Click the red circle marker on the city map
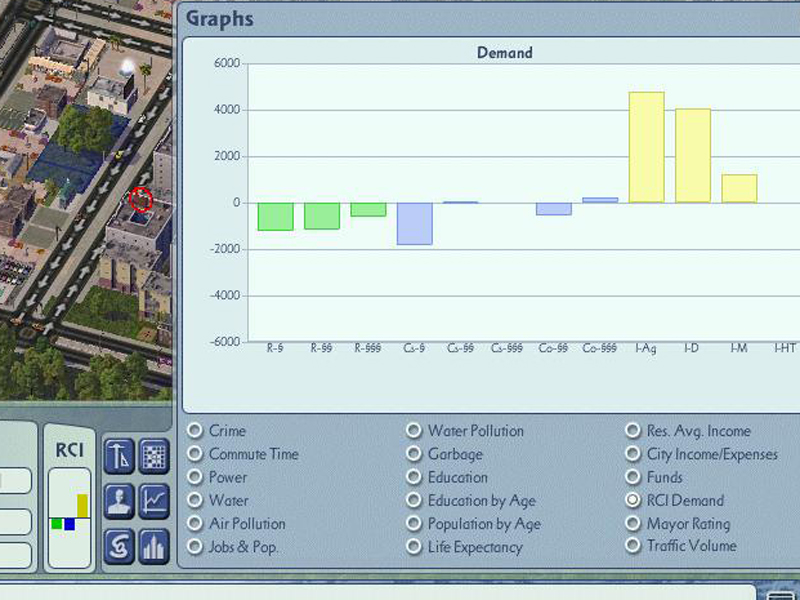This screenshot has height=600, width=800. [140, 200]
